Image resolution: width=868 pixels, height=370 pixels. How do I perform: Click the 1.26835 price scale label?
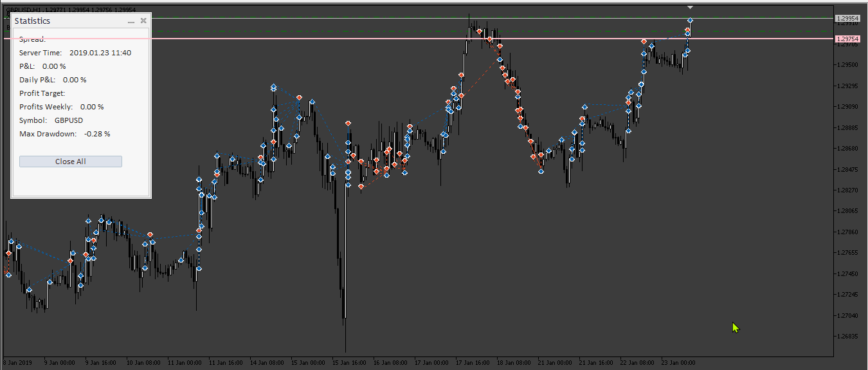pos(848,337)
